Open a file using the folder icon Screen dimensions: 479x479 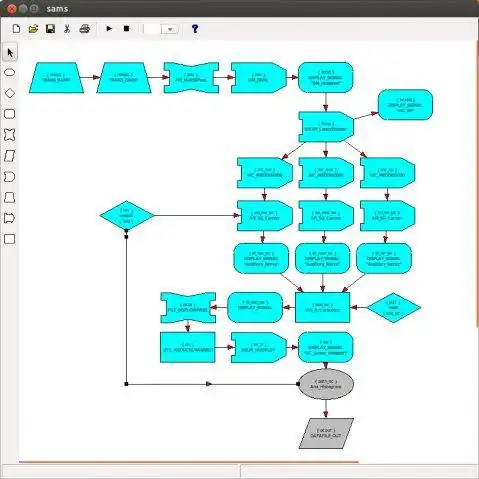click(33, 29)
